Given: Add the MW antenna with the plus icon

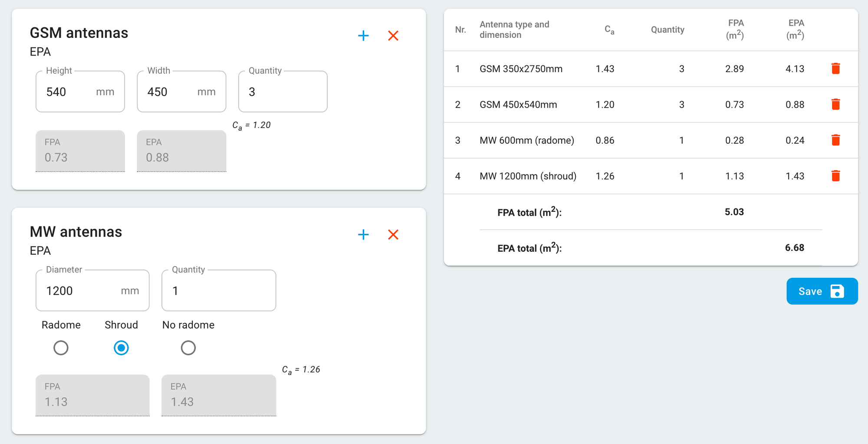Looking at the screenshot, I should coord(363,235).
